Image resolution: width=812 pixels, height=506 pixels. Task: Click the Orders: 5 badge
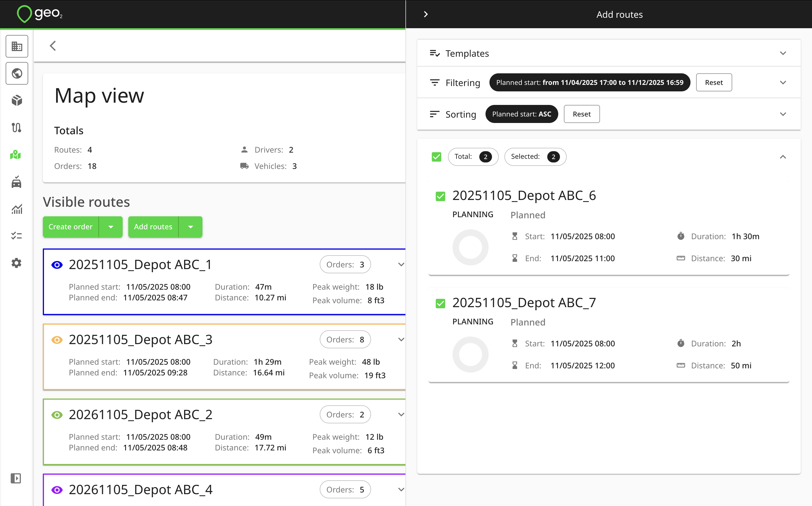pos(345,489)
